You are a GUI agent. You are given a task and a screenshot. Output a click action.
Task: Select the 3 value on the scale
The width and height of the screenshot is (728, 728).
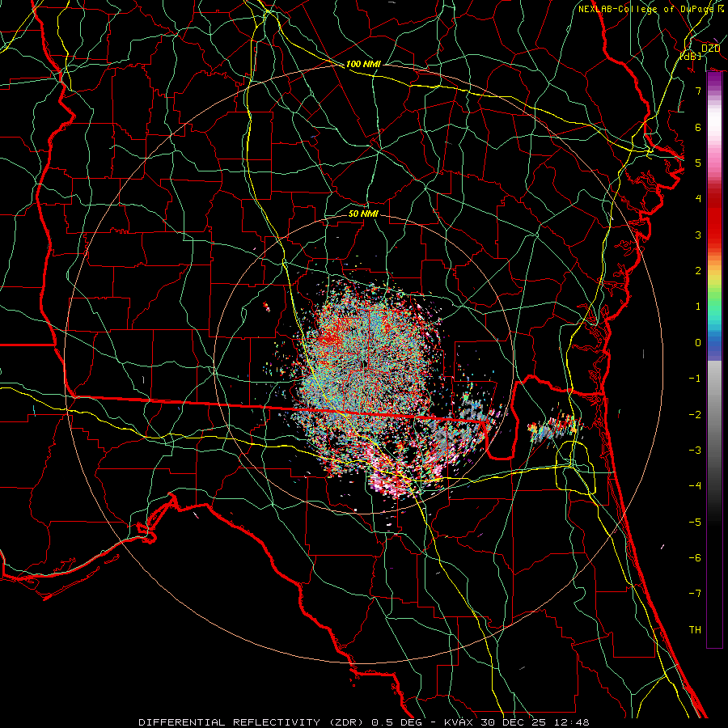(698, 235)
